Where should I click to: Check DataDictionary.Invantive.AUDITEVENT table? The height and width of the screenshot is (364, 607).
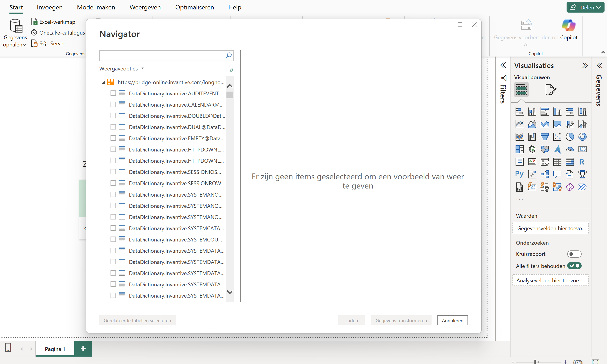[x=113, y=93]
